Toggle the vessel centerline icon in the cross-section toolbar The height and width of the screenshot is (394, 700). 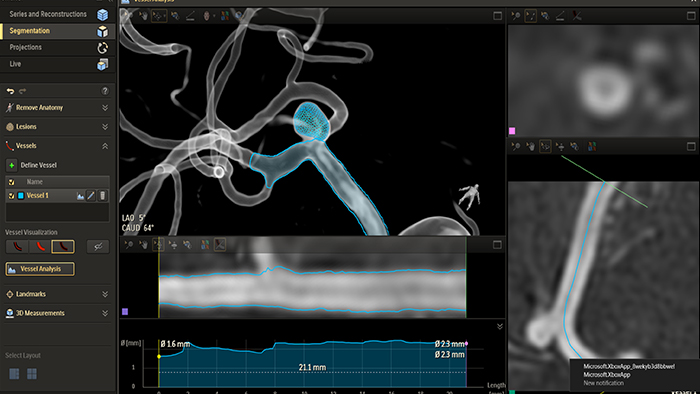click(x=577, y=16)
